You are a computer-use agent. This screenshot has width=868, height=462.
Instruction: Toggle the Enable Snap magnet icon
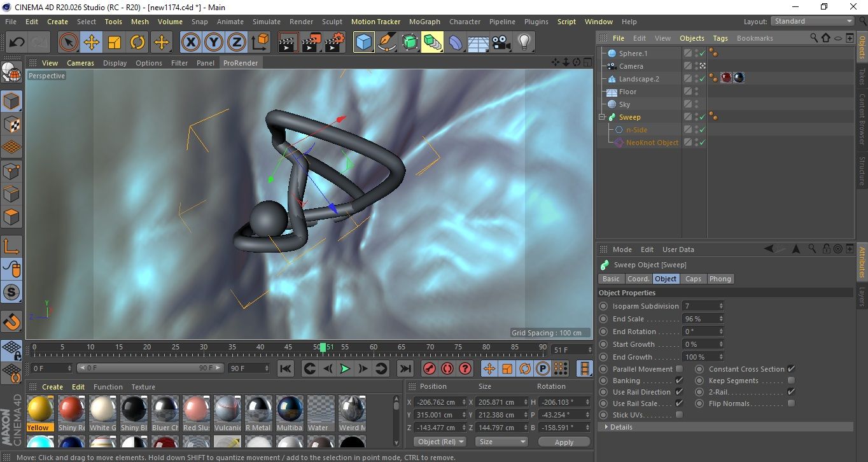coord(11,321)
